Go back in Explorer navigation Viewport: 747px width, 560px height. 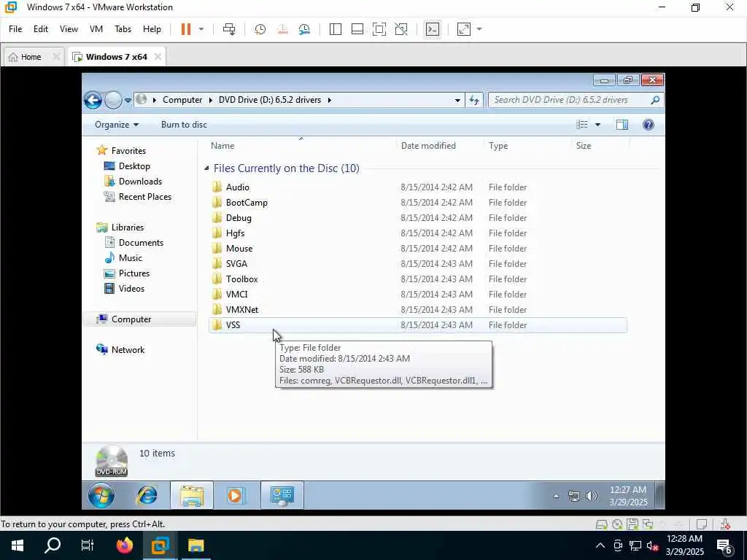[x=93, y=100]
